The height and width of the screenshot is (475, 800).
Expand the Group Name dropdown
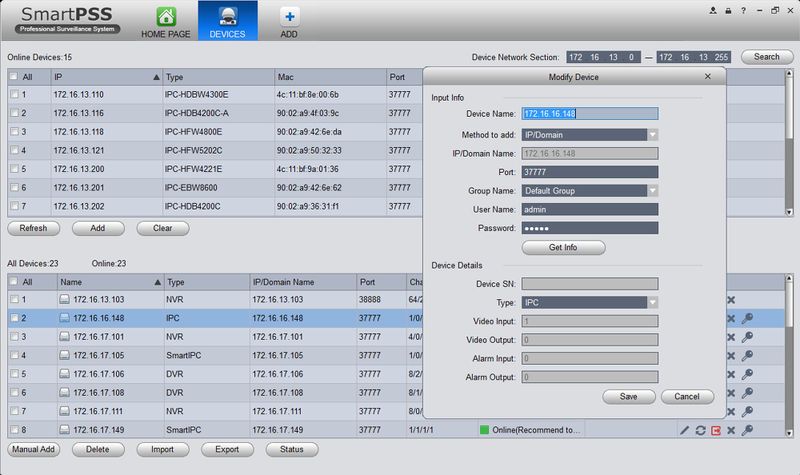[651, 190]
